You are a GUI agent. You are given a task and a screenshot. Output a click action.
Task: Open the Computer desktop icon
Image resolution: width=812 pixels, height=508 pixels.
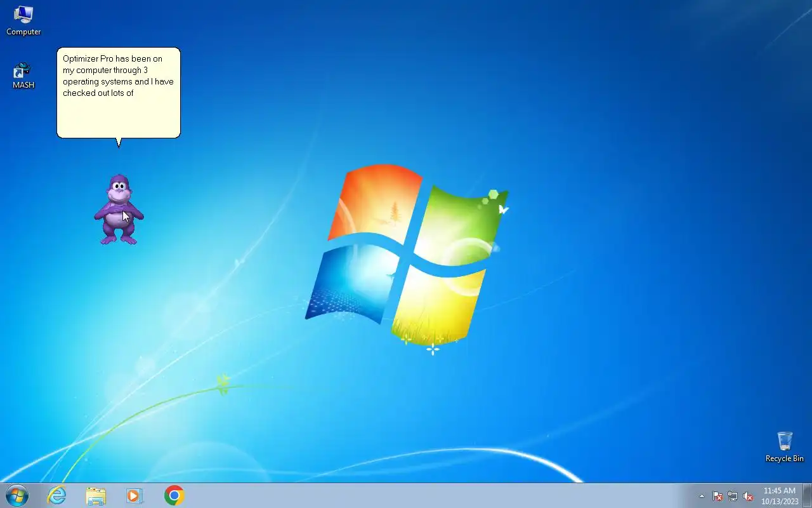23,20
